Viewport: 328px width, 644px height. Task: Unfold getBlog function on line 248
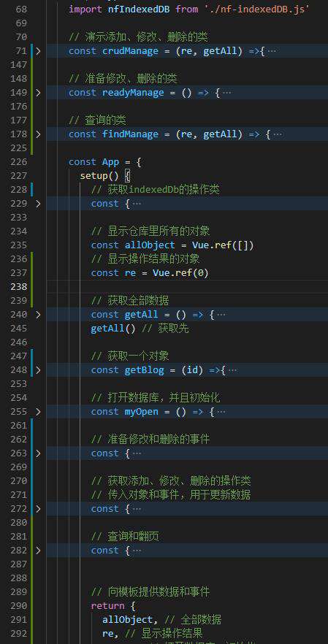pos(38,370)
